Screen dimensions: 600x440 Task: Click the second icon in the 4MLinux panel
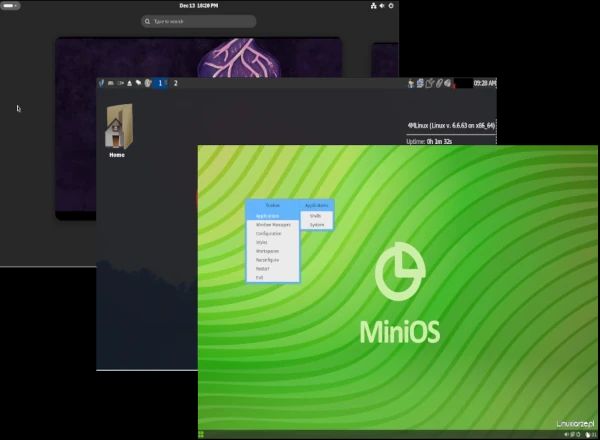111,83
